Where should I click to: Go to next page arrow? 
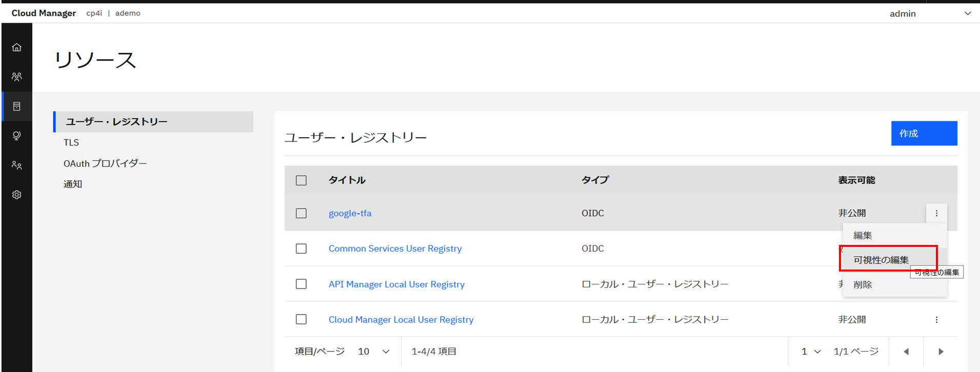point(941,352)
